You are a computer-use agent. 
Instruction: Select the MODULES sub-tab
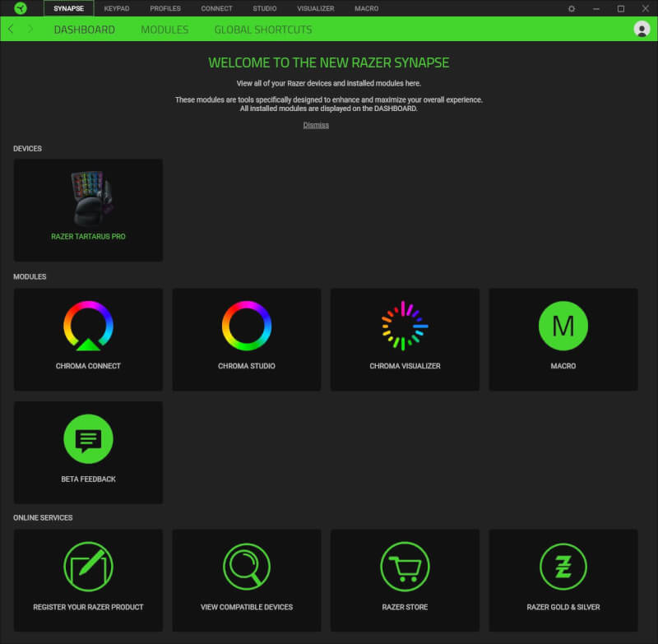[164, 30]
